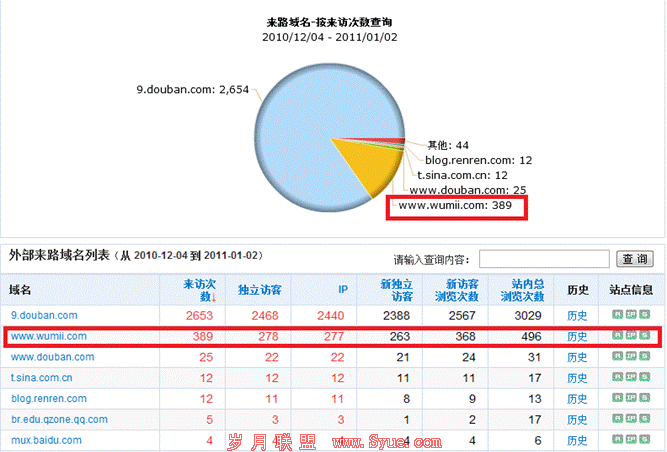
Task: Open 历史 link for mux.baidu.com row
Action: coord(577,441)
